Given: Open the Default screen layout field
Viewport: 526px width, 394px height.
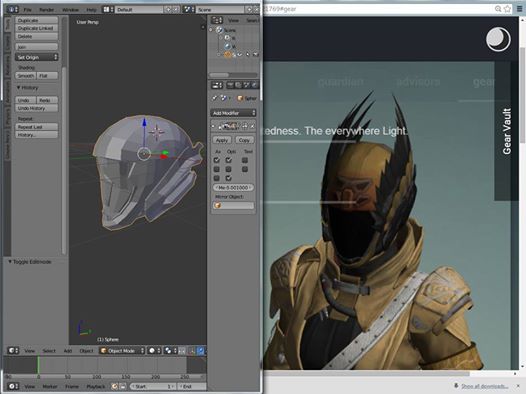Looking at the screenshot, I should point(139,9).
